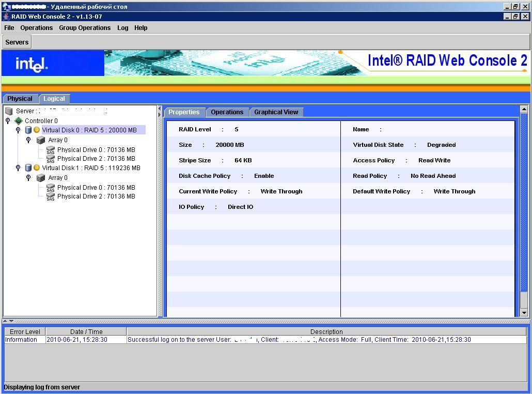This screenshot has height=394, width=532.
Task: Collapse the Virtual Disk 0 node
Action: 18,130
